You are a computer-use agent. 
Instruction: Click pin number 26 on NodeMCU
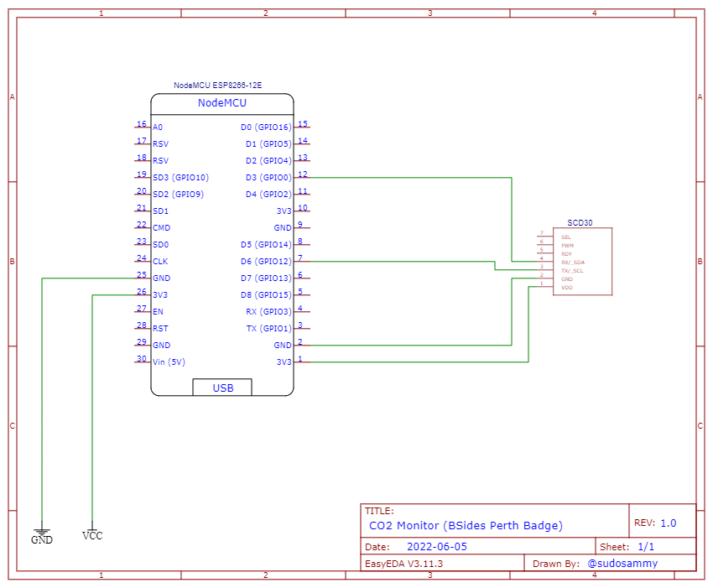(142, 292)
